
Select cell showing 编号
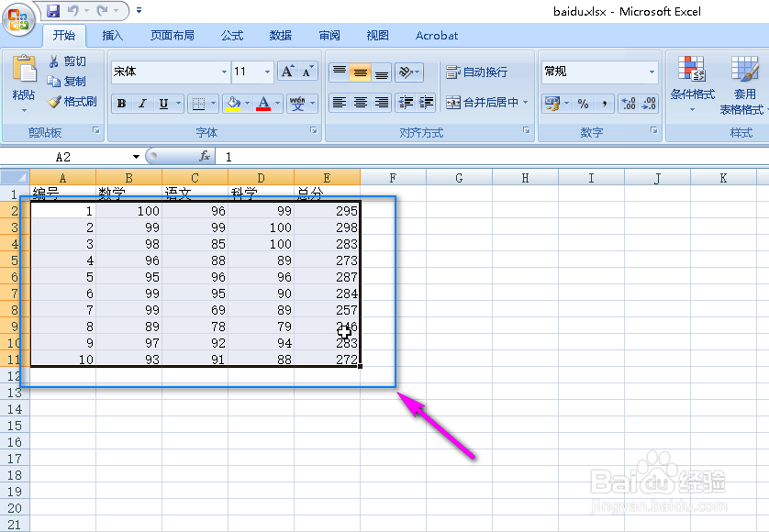[x=62, y=194]
